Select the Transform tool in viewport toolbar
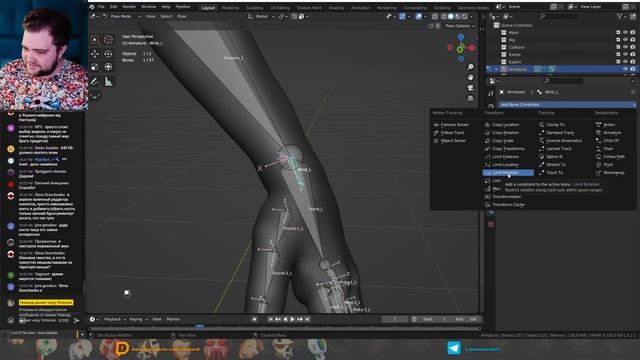 108,67
